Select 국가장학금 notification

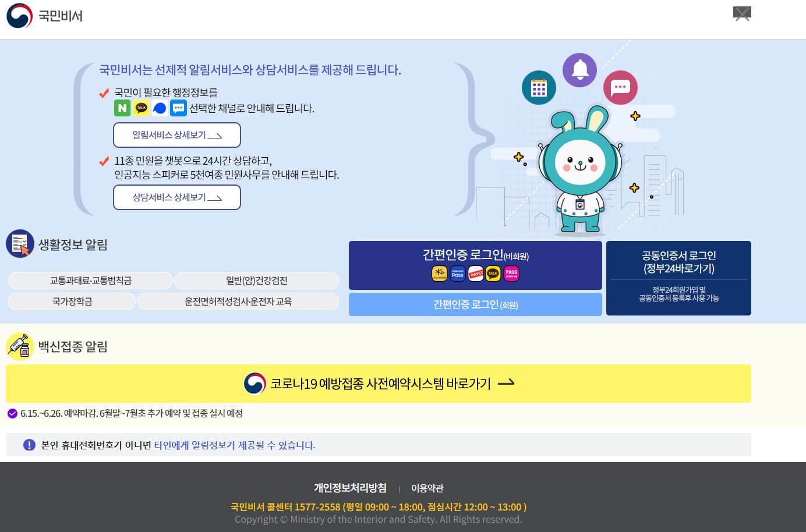[72, 302]
